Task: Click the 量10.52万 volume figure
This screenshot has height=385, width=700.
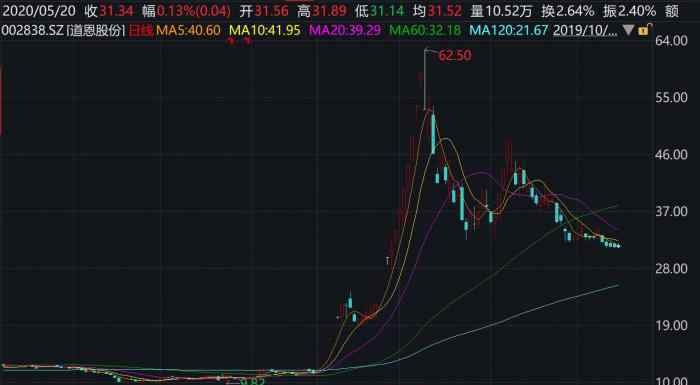Action: point(501,11)
